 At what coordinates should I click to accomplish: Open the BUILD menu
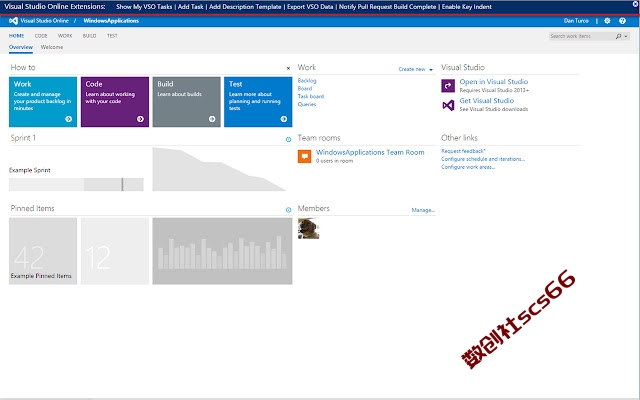click(x=89, y=36)
